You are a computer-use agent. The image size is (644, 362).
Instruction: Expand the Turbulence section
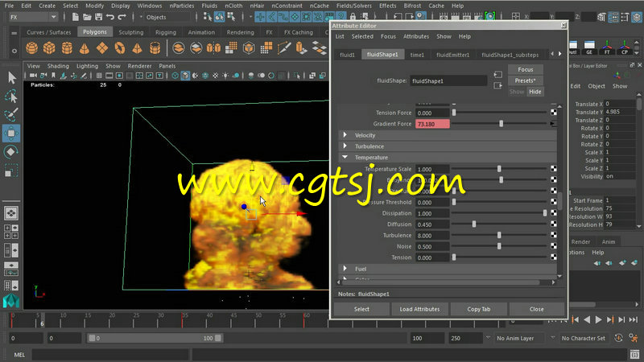(x=345, y=146)
